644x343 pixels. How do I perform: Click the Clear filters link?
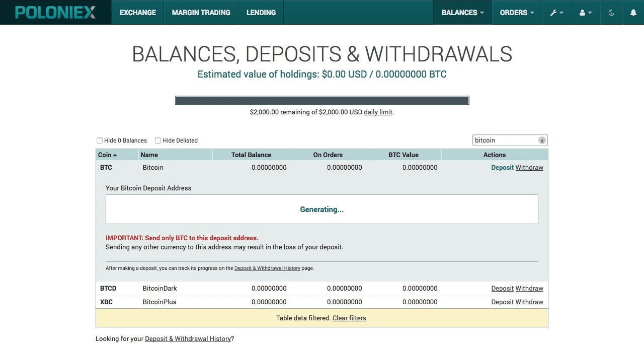[x=349, y=318]
